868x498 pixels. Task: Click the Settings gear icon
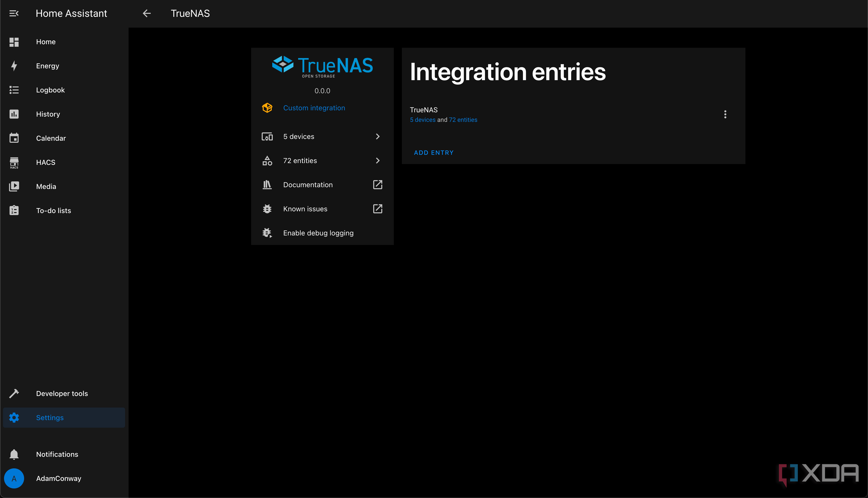14,418
